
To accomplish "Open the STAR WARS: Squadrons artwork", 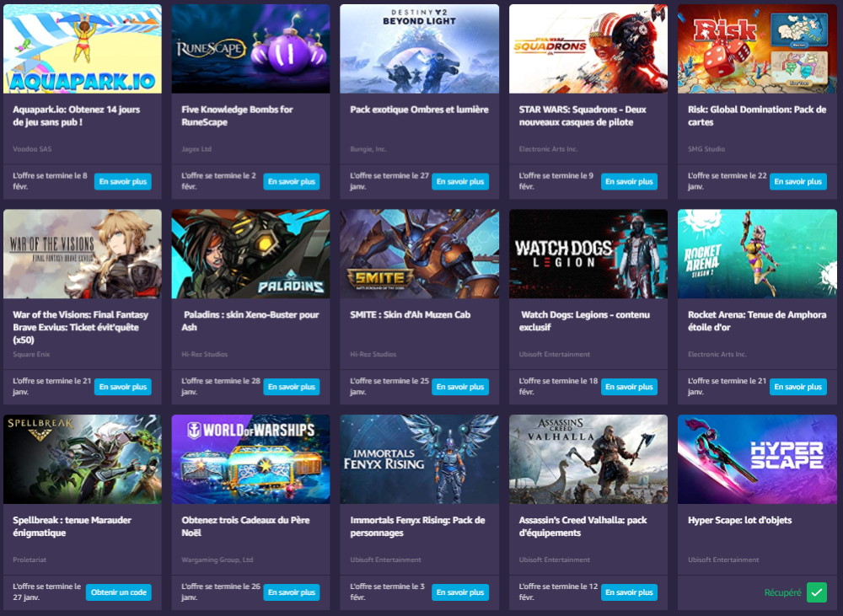I will click(588, 48).
